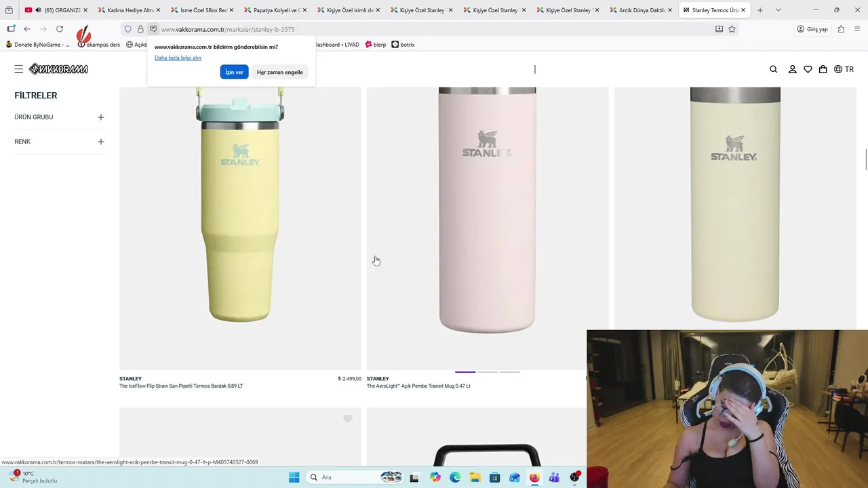Open the TR language selector
This screenshot has width=868, height=488.
pos(844,69)
